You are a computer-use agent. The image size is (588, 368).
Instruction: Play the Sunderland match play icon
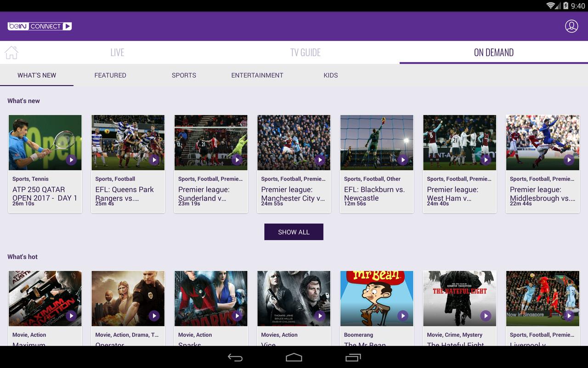[x=237, y=160]
